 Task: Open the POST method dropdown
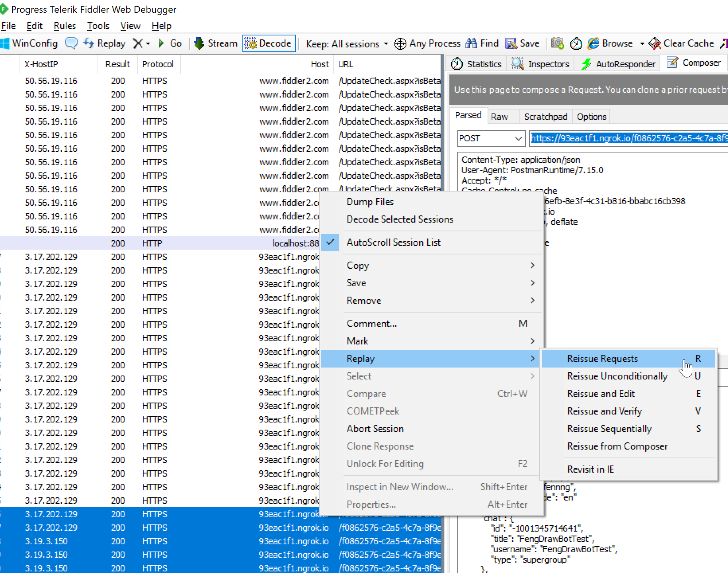[491, 138]
